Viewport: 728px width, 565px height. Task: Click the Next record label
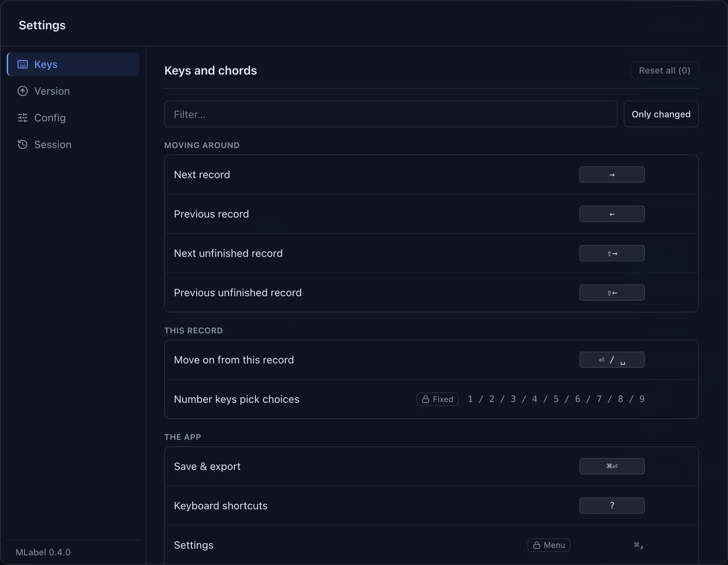pyautogui.click(x=202, y=174)
